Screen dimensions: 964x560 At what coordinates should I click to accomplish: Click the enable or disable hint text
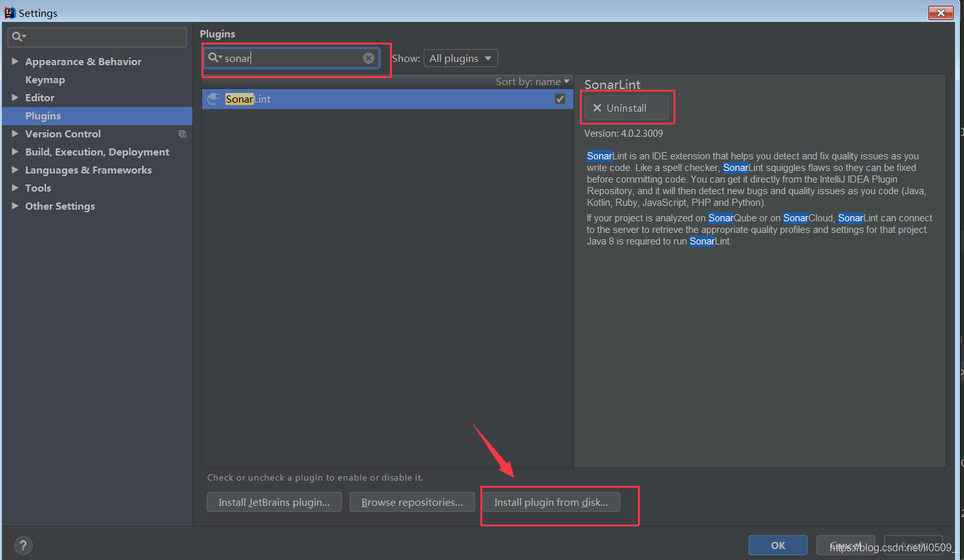tap(315, 477)
